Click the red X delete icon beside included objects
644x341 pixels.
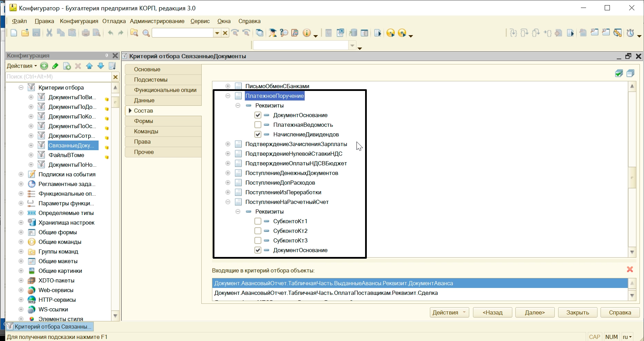(x=630, y=269)
